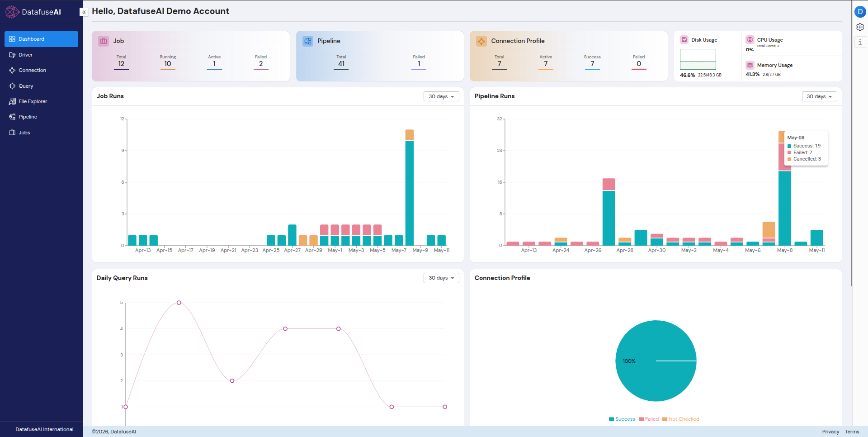Click the page vertical scrollbar
Image resolution: width=868 pixels, height=437 pixels.
851,143
